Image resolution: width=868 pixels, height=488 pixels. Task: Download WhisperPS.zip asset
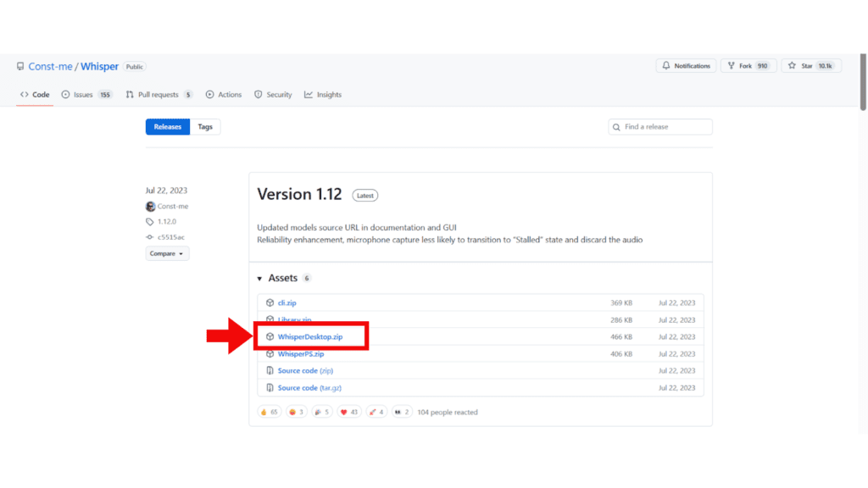click(301, 354)
